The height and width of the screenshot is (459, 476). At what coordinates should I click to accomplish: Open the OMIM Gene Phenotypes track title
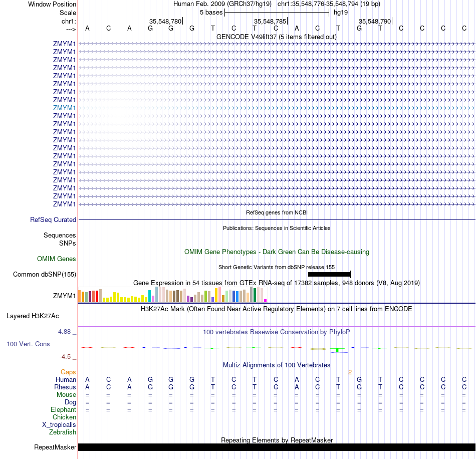click(x=277, y=252)
